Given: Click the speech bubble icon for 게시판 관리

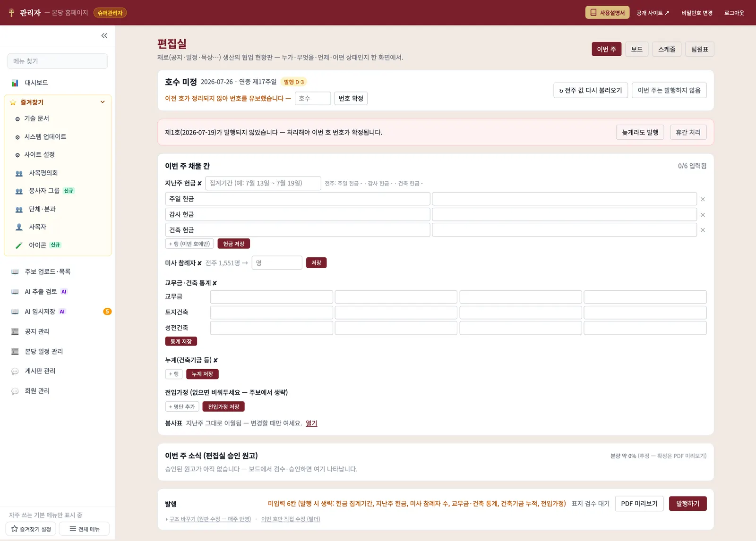Looking at the screenshot, I should click(15, 371).
